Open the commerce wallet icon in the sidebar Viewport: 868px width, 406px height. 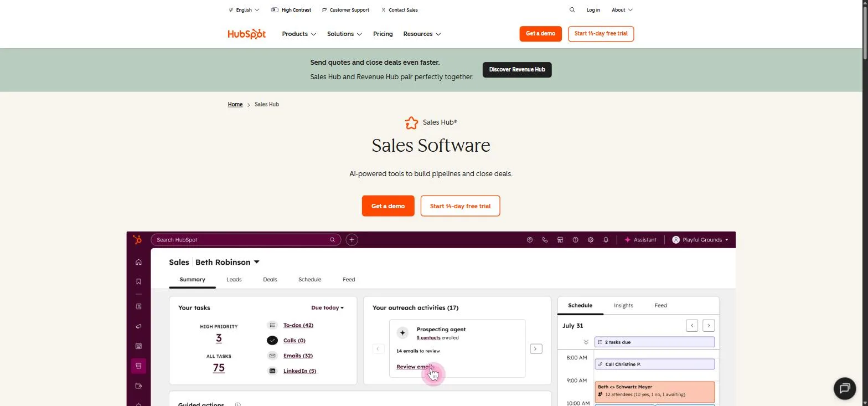[x=138, y=386]
